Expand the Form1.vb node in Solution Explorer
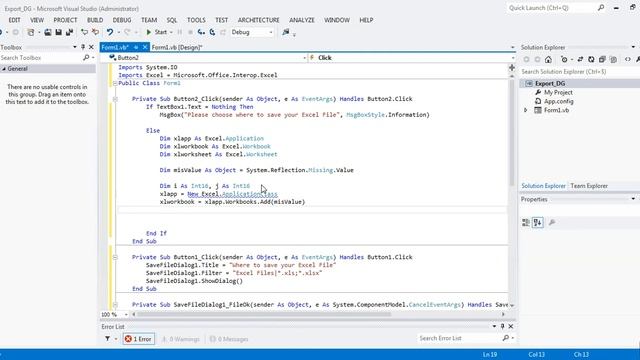This screenshot has width=640, height=360. tap(526, 110)
